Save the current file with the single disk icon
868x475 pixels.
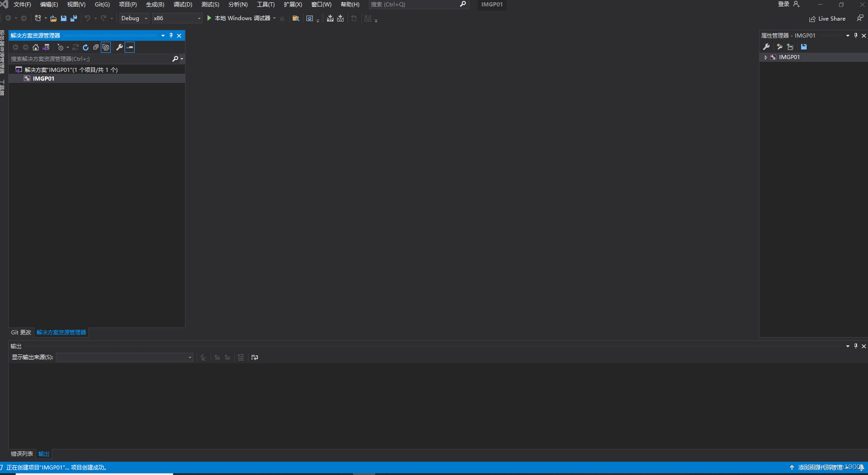[x=64, y=18]
